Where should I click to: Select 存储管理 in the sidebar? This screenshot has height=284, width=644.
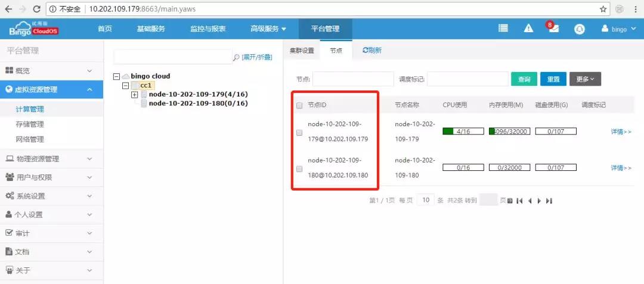30,124
